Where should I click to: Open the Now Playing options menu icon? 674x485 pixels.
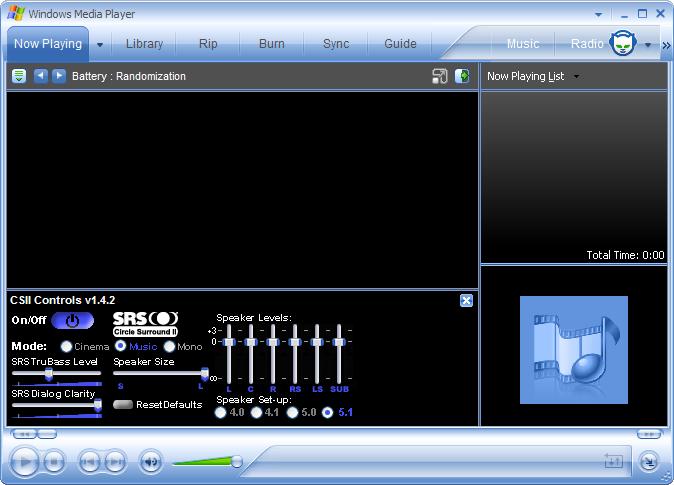(x=19, y=76)
